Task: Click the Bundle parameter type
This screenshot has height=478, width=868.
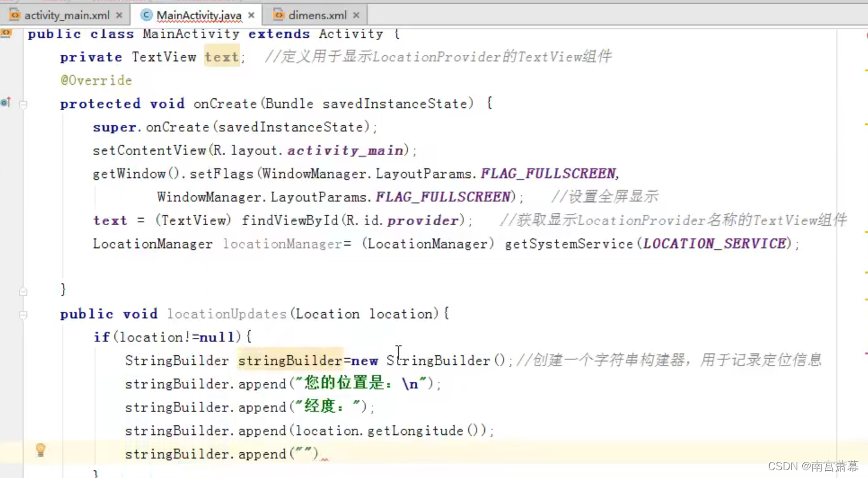Action: coord(289,104)
